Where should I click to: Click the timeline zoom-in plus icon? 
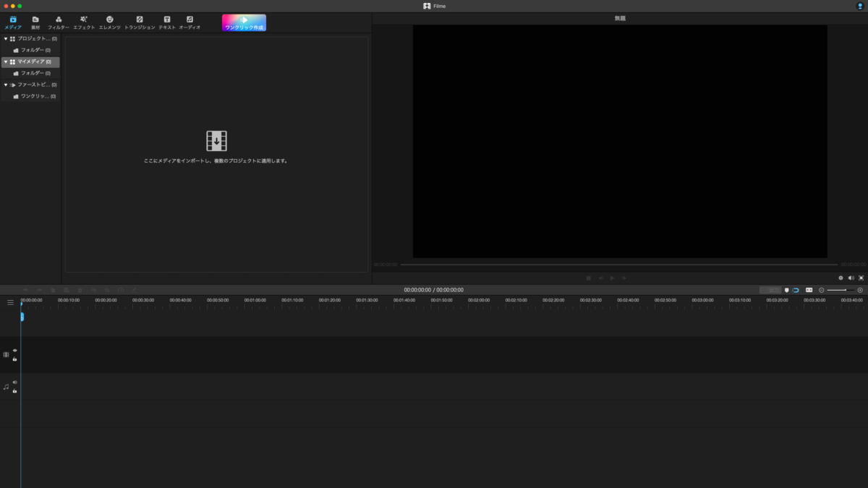point(860,290)
